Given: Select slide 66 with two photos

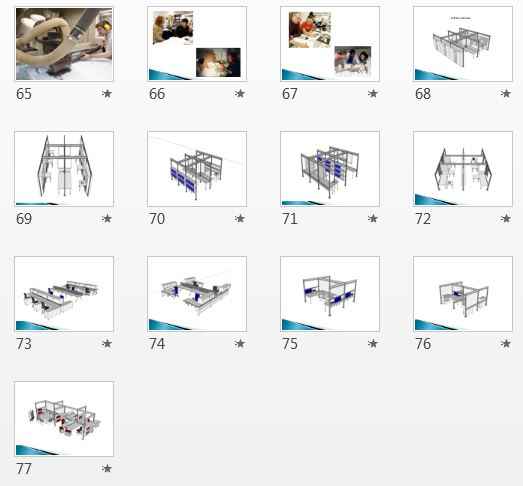Looking at the screenshot, I should (197, 44).
